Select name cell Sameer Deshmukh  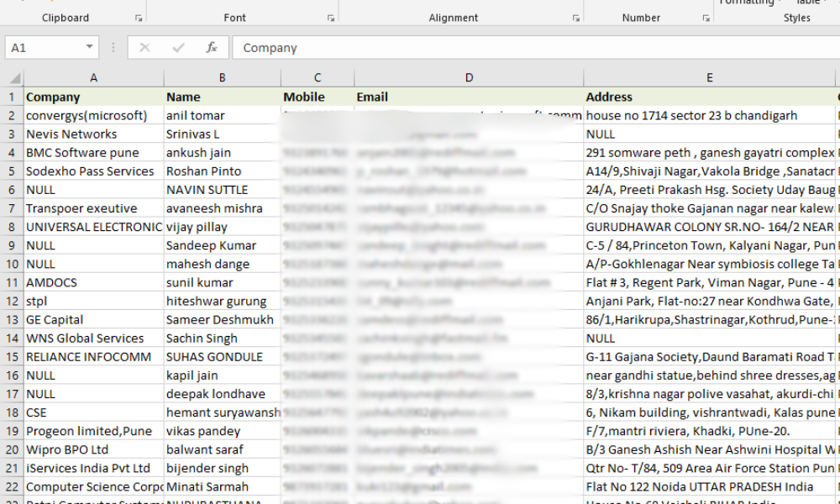[223, 320]
